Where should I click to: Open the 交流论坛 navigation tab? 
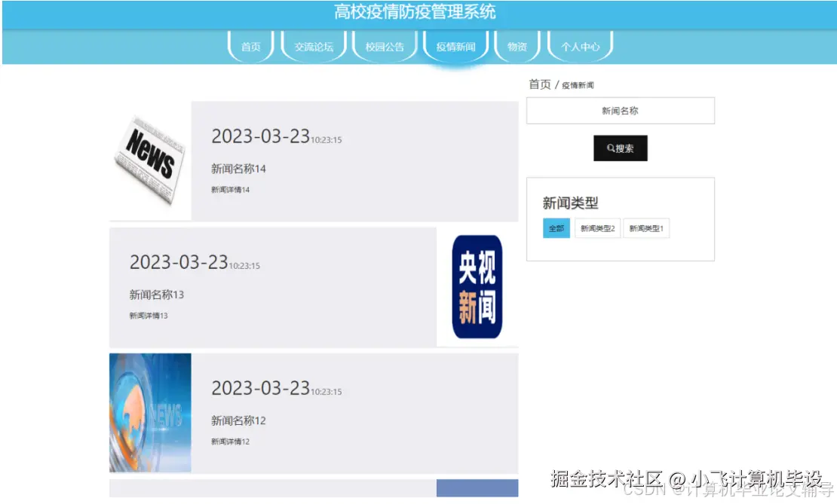313,46
